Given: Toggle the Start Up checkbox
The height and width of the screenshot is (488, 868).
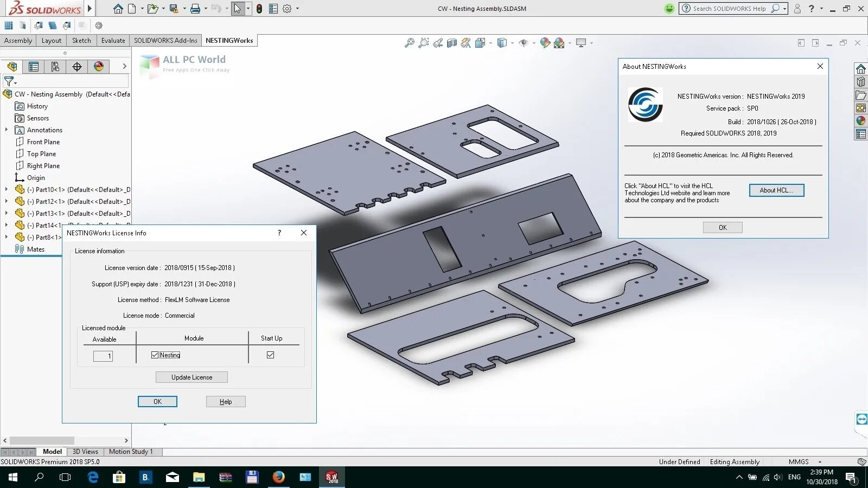Looking at the screenshot, I should [x=270, y=355].
